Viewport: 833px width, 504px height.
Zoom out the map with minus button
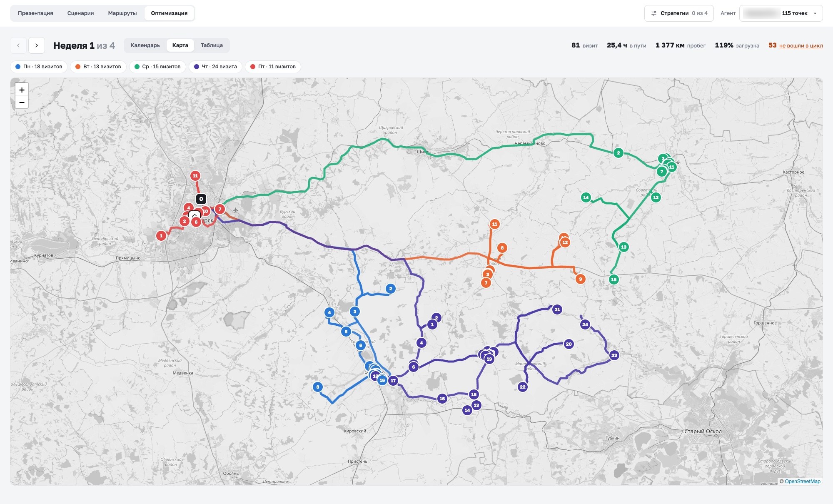[22, 102]
